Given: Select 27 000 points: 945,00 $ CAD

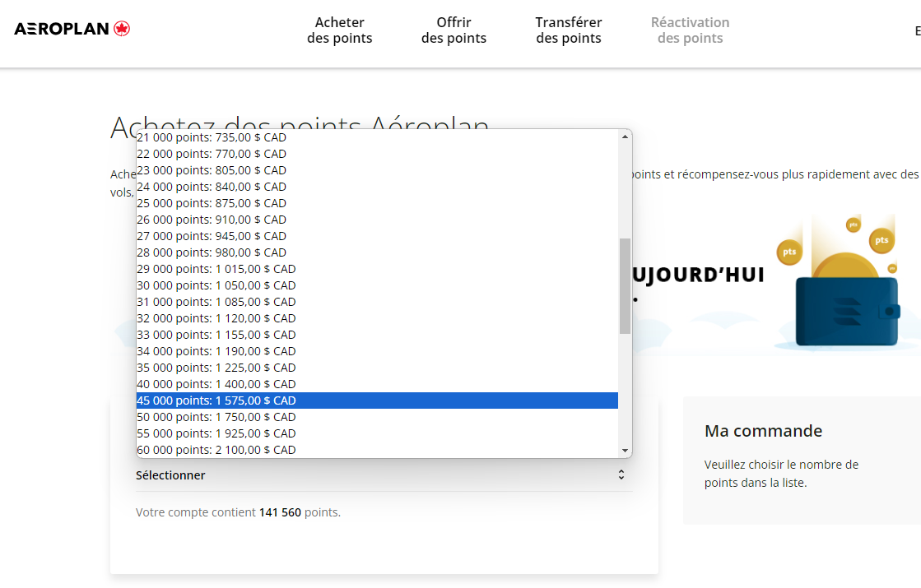Looking at the screenshot, I should pyautogui.click(x=377, y=236).
